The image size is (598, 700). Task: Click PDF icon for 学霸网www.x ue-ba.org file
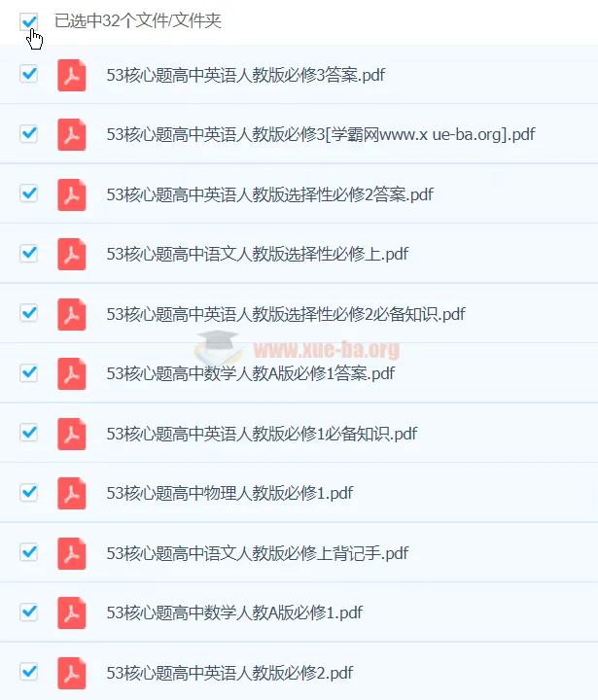point(71,134)
